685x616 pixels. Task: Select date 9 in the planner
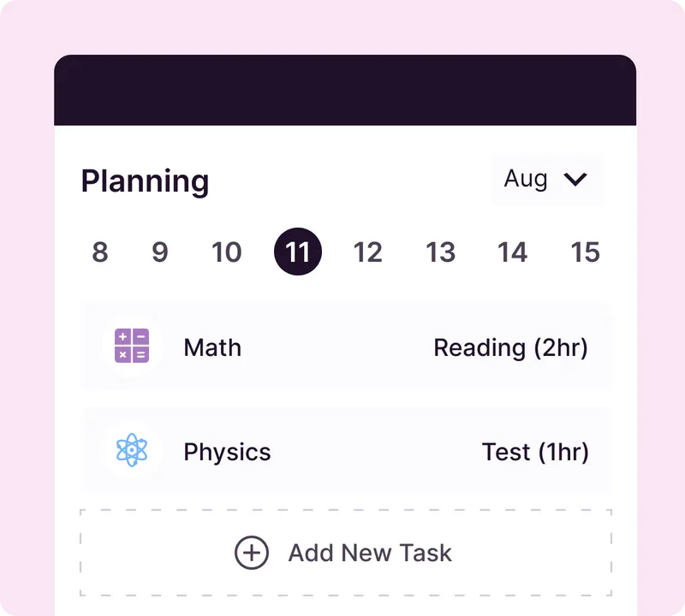(x=159, y=252)
